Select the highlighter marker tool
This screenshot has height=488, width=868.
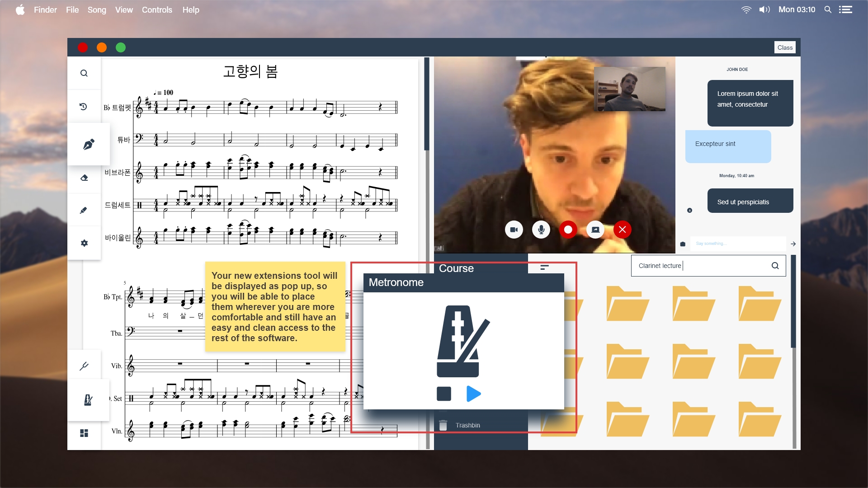[x=84, y=211]
